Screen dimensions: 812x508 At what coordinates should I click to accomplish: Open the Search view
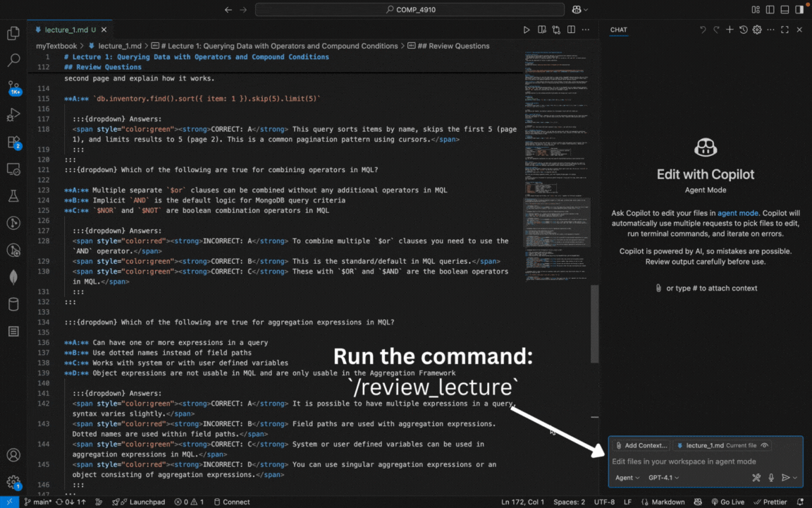pos(13,60)
